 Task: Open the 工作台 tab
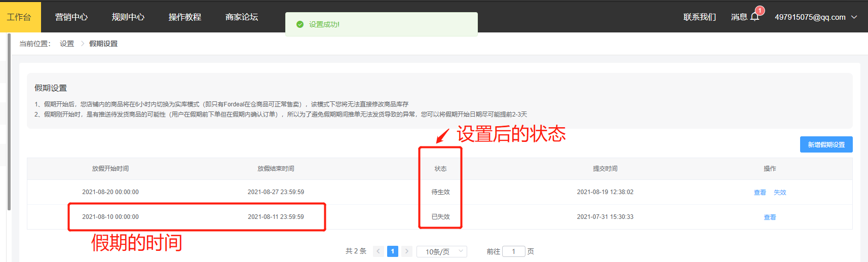point(19,17)
